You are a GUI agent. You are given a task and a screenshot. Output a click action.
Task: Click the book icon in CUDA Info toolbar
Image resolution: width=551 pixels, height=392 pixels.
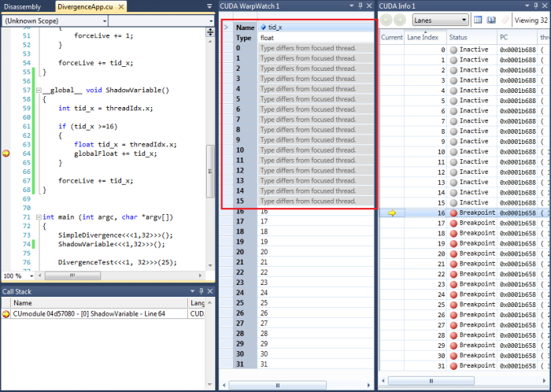coord(491,20)
